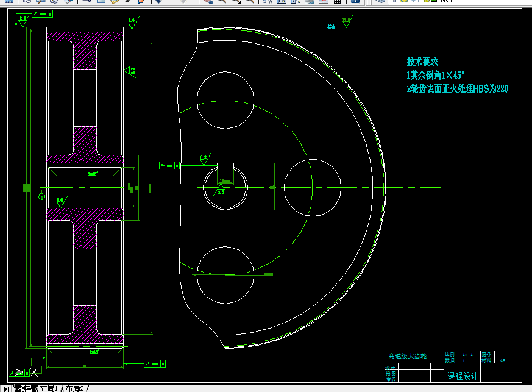Select the 图号 label in title block
The height and width of the screenshot is (392, 532).
[486, 354]
